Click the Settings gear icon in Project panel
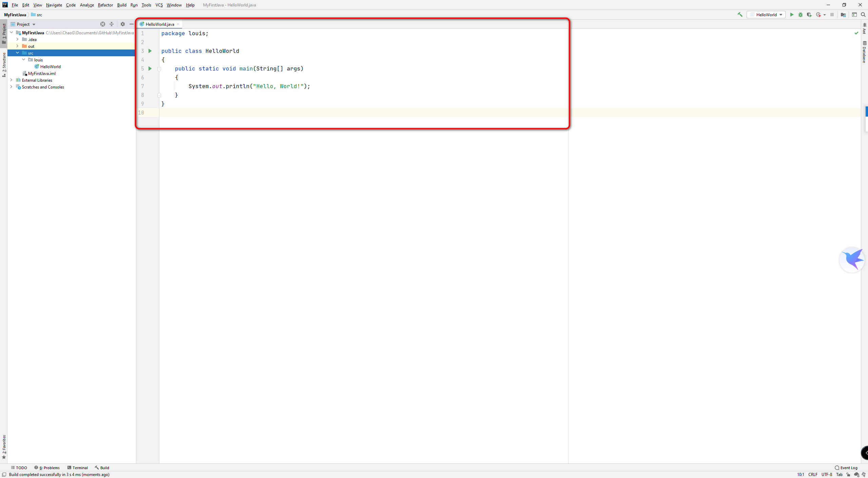This screenshot has height=478, width=868. 122,23
